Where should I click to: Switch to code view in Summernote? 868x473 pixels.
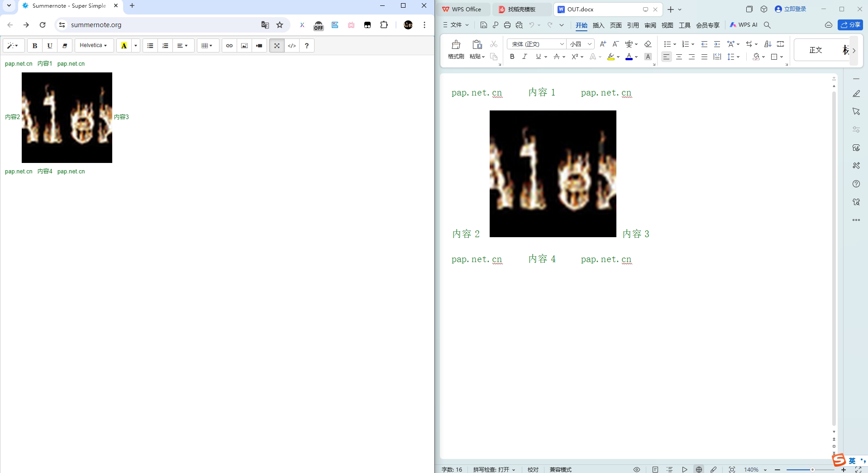[x=292, y=45]
